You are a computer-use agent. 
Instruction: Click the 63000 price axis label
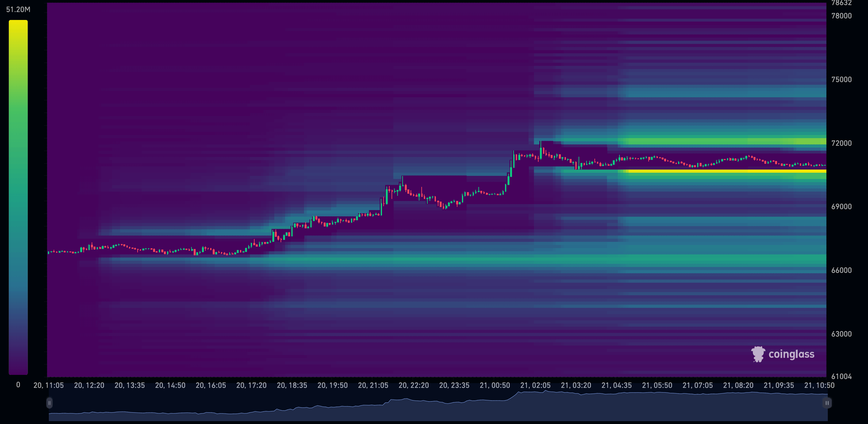pos(841,334)
